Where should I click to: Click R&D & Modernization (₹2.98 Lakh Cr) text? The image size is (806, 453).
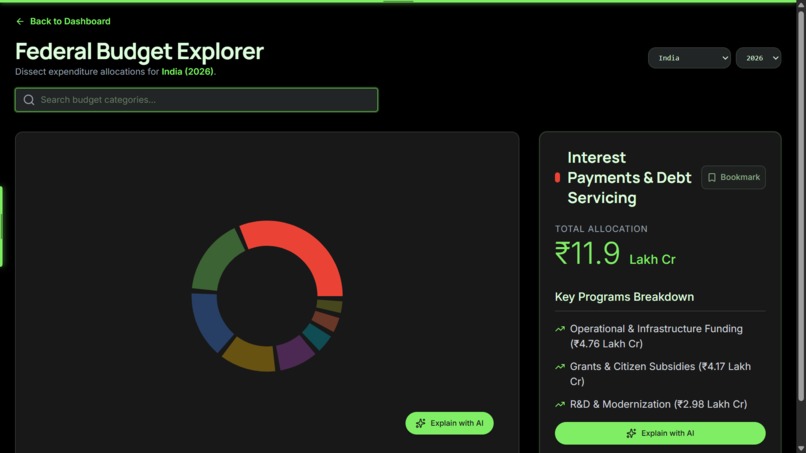(x=658, y=405)
